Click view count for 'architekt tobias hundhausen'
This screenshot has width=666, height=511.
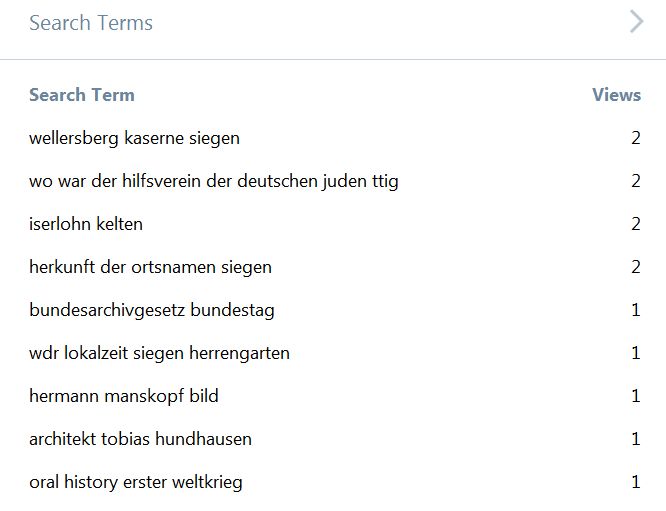point(636,439)
